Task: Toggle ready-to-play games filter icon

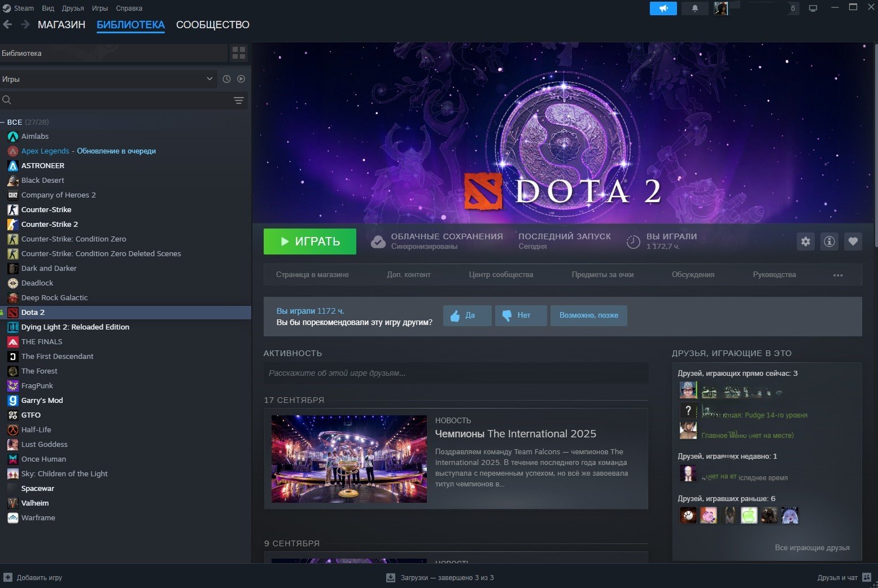Action: coord(241,79)
